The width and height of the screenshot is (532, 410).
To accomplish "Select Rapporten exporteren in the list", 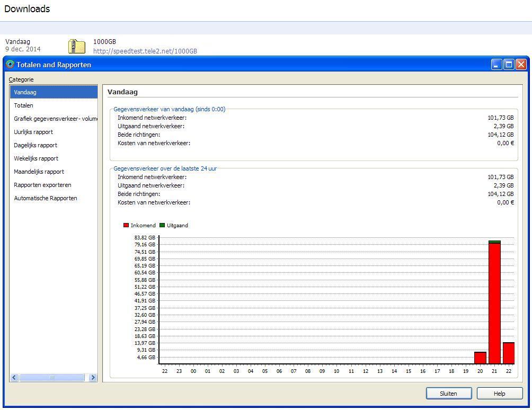I will tap(42, 185).
